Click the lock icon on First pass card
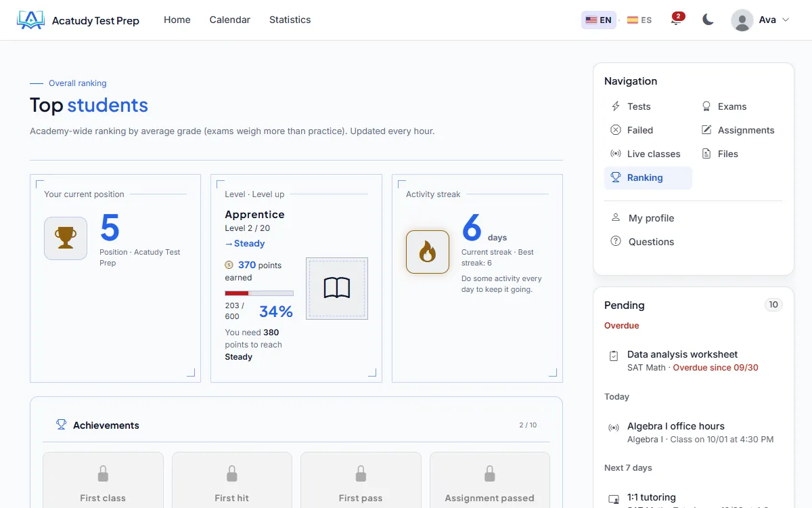Screen dimensions: 812x508 coord(361,473)
